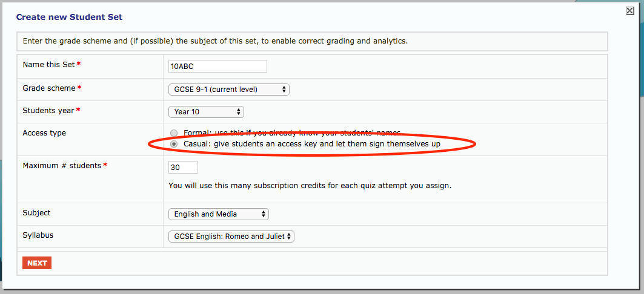Image resolution: width=644 pixels, height=294 pixels.
Task: Click the 'Students year' row label
Action: pos(48,111)
